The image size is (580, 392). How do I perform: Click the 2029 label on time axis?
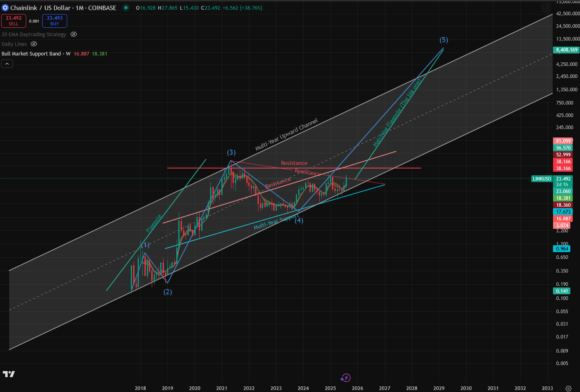(439, 388)
